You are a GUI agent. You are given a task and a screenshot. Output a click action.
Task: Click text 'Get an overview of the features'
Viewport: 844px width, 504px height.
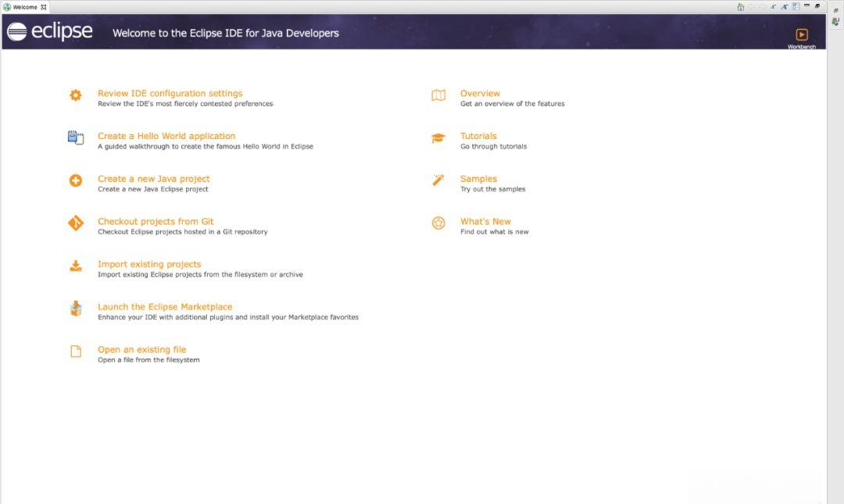pyautogui.click(x=513, y=104)
